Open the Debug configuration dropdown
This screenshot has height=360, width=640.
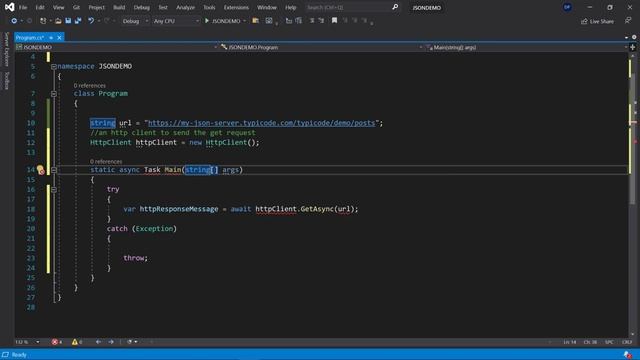[135, 21]
